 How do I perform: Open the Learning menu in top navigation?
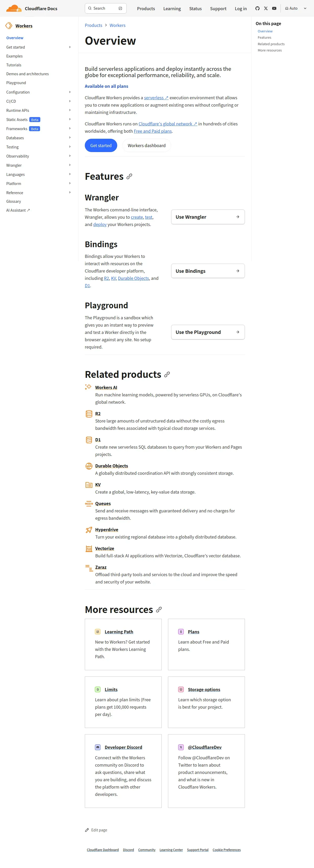(x=172, y=8)
